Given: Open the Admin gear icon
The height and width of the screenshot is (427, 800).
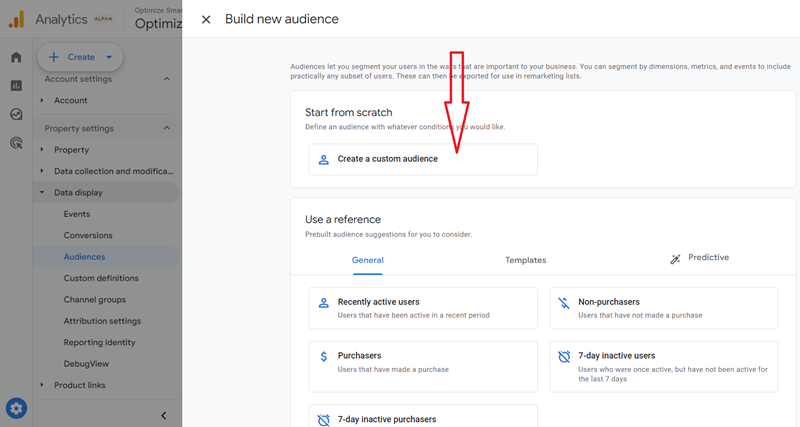Looking at the screenshot, I should tap(16, 408).
